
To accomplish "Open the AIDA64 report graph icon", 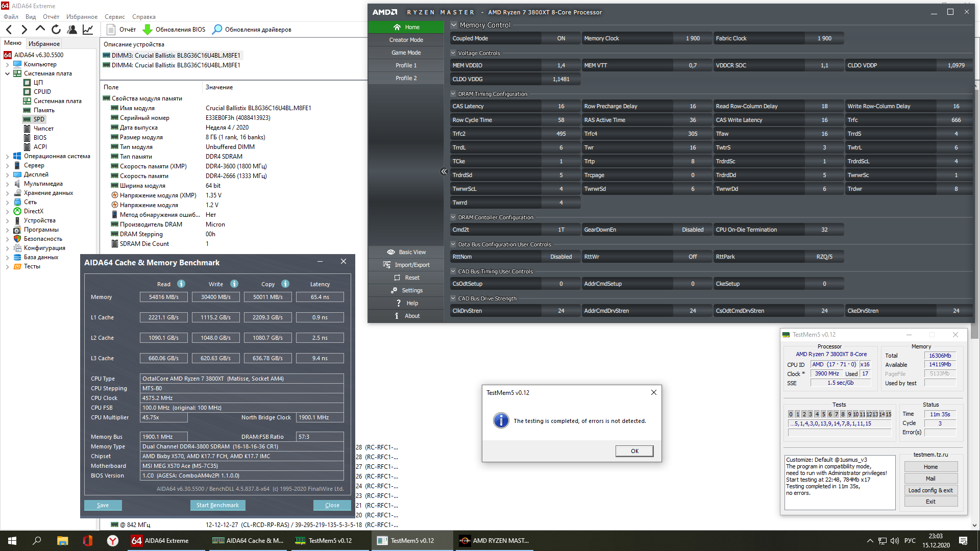I will coord(88,30).
